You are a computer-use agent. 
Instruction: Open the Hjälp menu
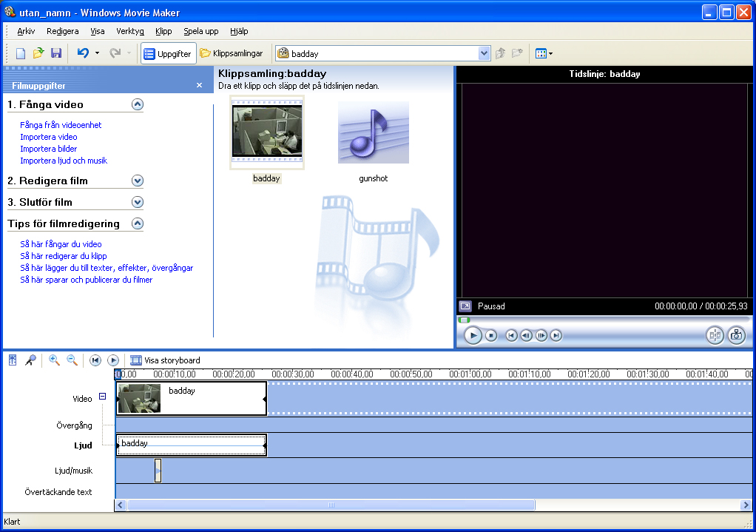pyautogui.click(x=239, y=31)
